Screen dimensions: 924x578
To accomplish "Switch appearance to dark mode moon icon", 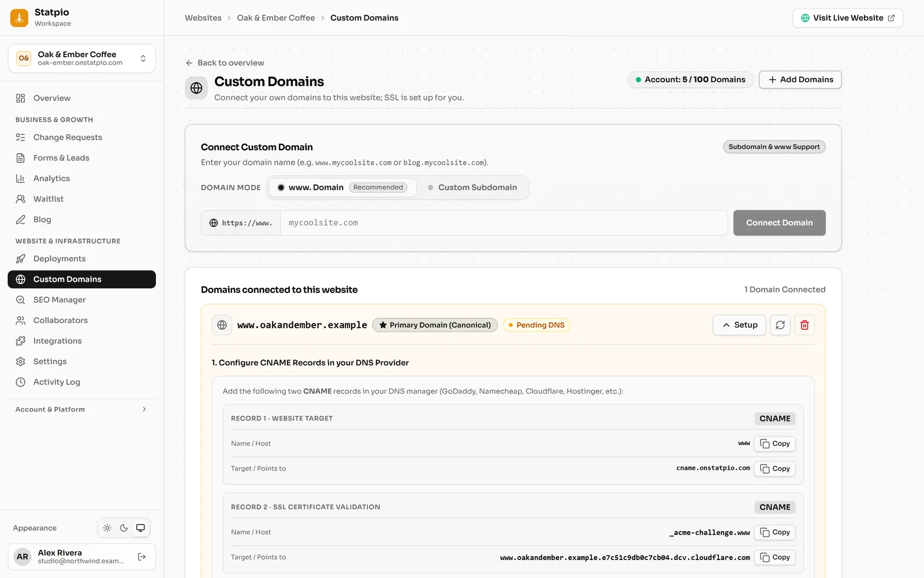I will pos(124,528).
